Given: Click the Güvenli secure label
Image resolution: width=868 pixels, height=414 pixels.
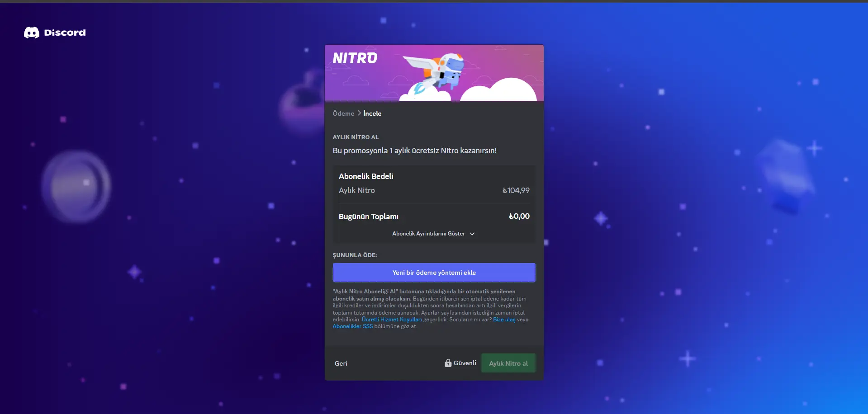Looking at the screenshot, I should pyautogui.click(x=465, y=363).
